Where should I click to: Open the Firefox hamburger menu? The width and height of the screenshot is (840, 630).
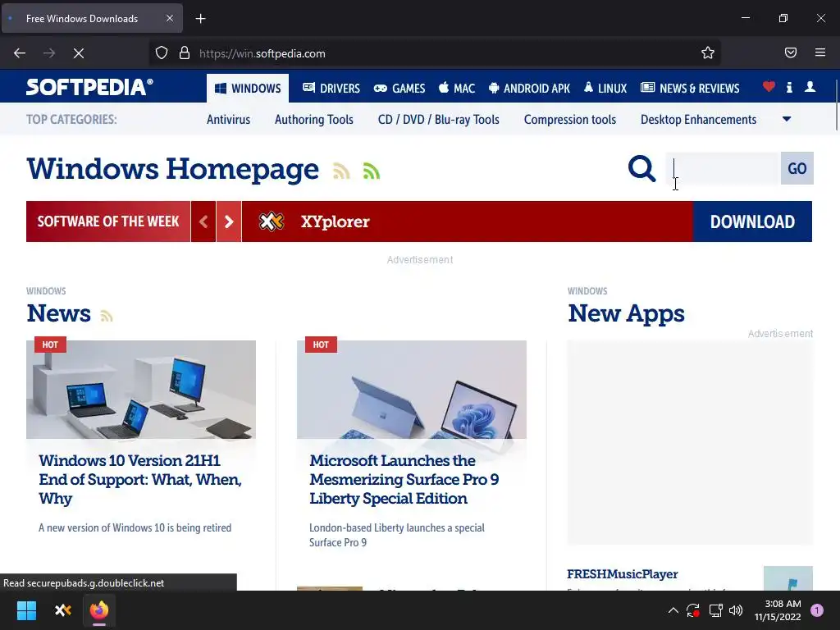(820, 52)
